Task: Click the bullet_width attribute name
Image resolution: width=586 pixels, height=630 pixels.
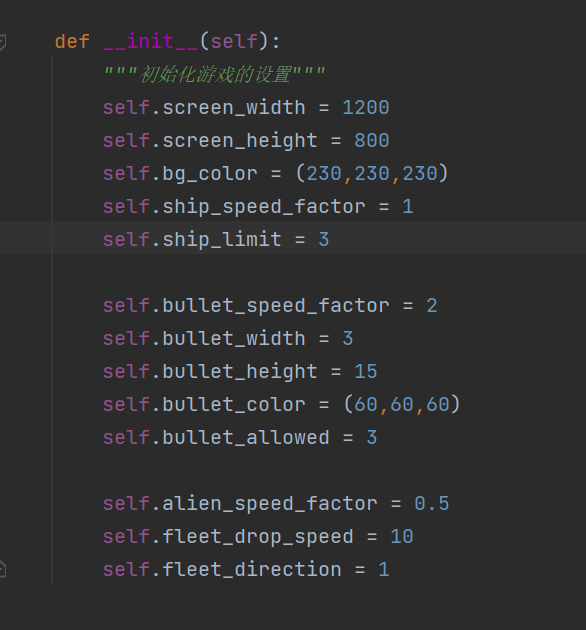Action: coord(234,338)
